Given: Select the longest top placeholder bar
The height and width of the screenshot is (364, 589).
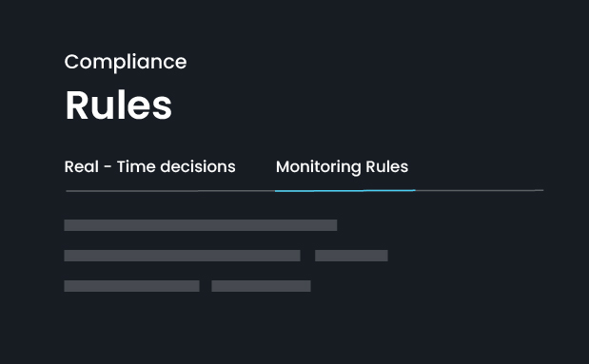Looking at the screenshot, I should tap(201, 225).
